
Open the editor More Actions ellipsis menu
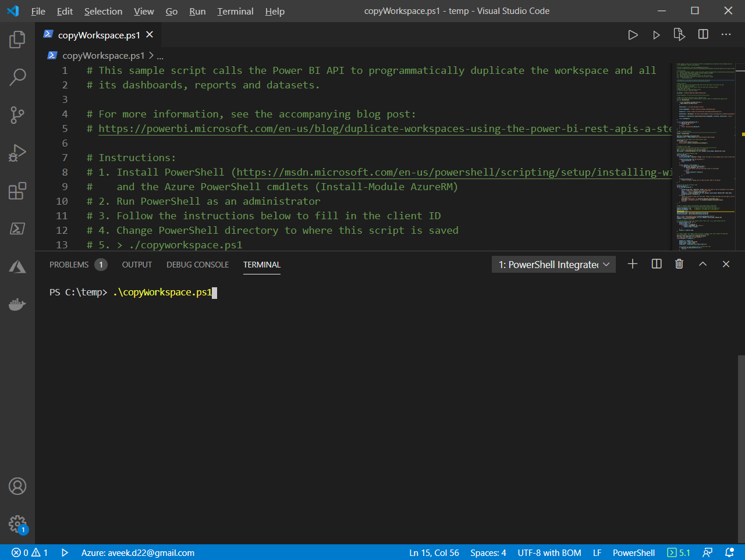coord(726,35)
